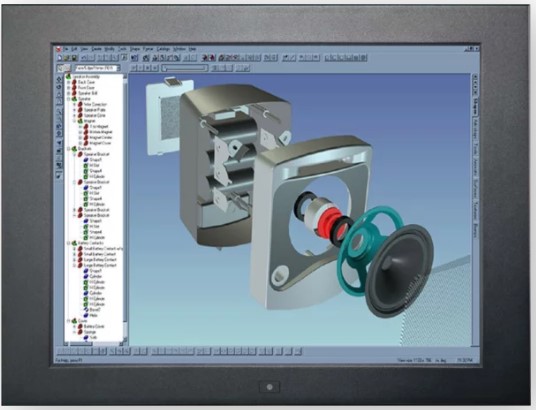Click the application logo icon beside File

click(58, 49)
